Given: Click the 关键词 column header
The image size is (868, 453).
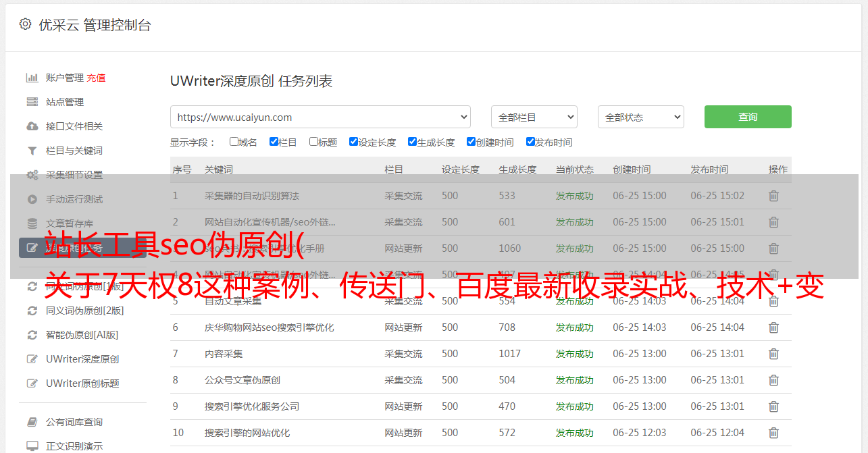Looking at the screenshot, I should [219, 169].
